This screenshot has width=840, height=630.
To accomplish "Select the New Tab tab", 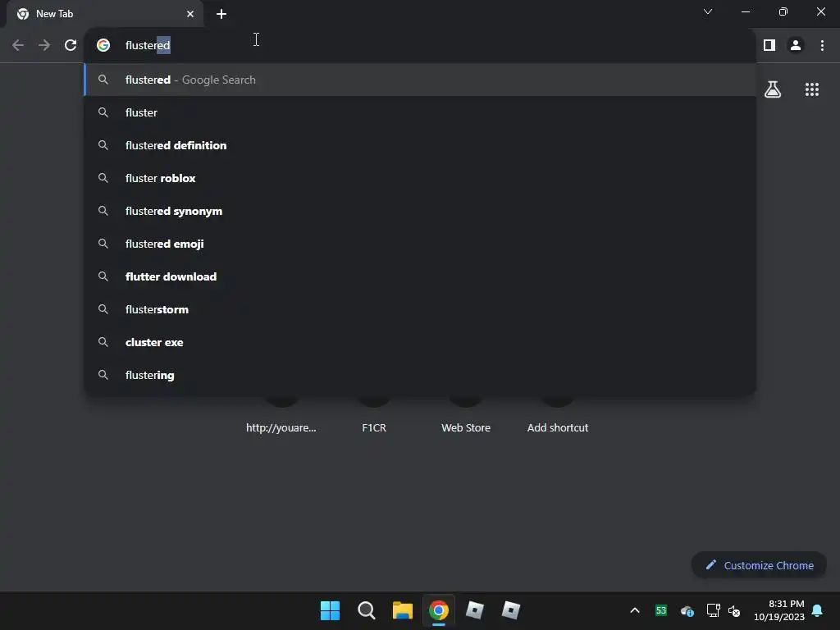I will (x=105, y=14).
